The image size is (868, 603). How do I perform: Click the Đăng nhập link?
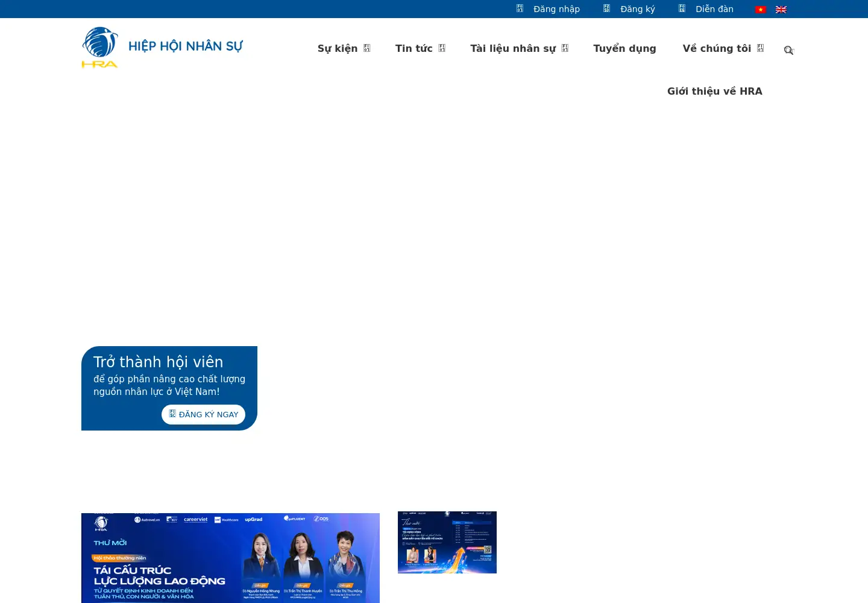556,9
